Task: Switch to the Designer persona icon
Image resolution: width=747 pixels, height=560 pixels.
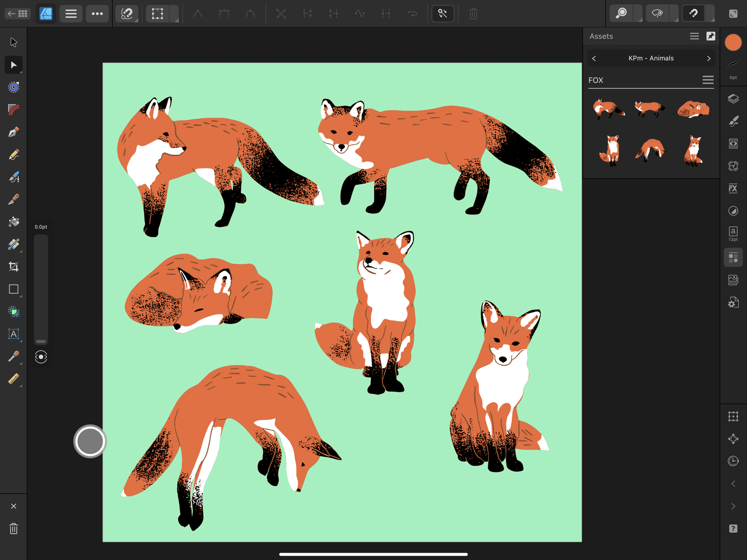Action: click(46, 14)
